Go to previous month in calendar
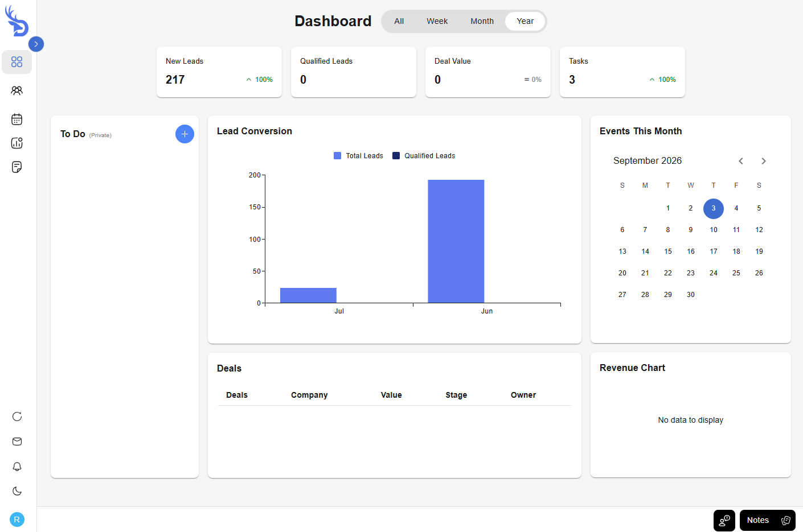The width and height of the screenshot is (803, 532). 741,161
